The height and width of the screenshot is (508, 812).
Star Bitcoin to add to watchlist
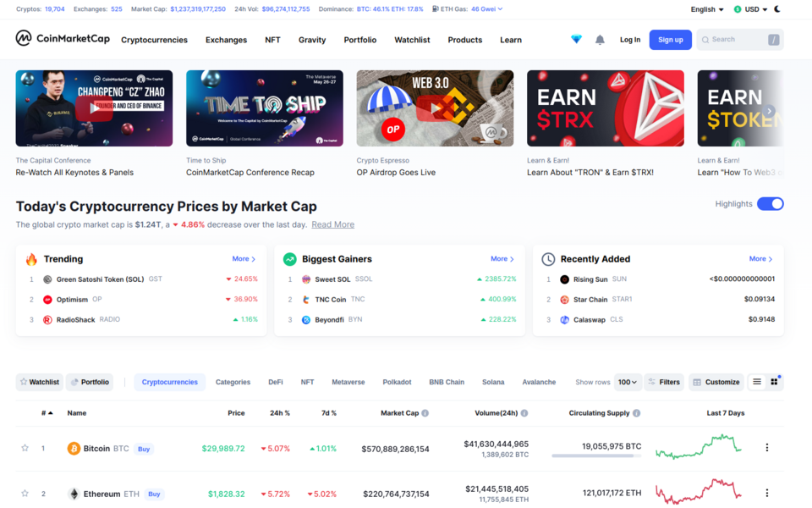point(25,448)
